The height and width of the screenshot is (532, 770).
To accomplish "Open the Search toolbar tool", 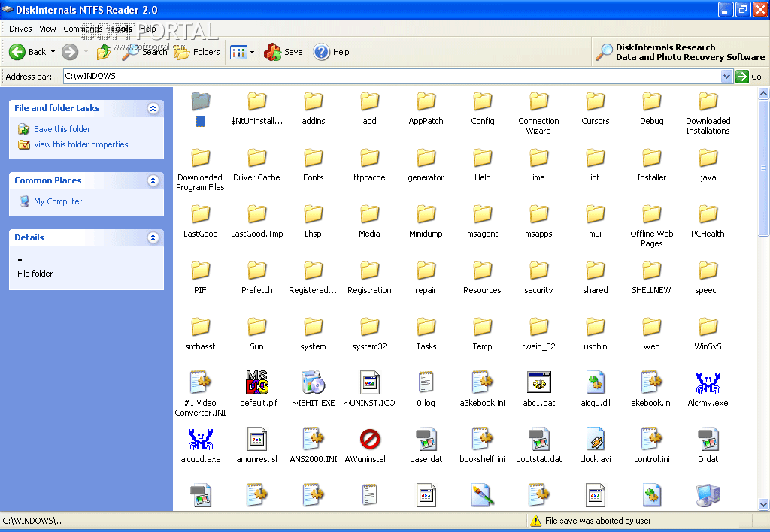I will click(x=144, y=52).
